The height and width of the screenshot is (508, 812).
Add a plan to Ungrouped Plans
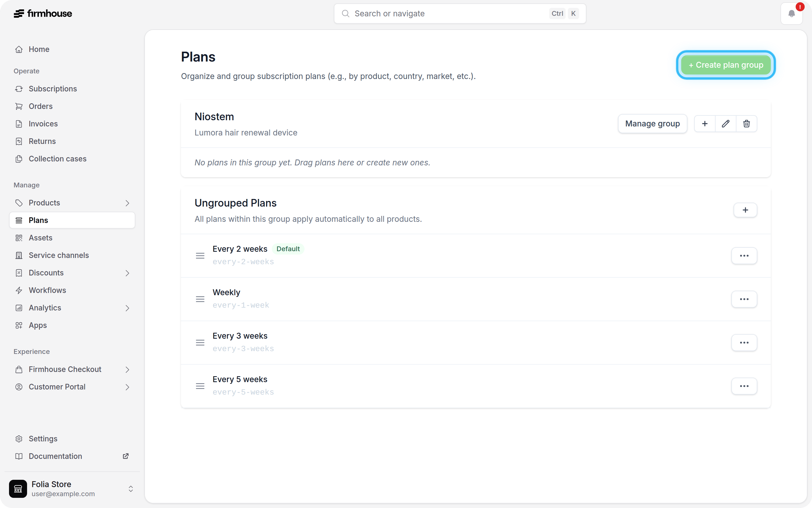[x=745, y=210]
